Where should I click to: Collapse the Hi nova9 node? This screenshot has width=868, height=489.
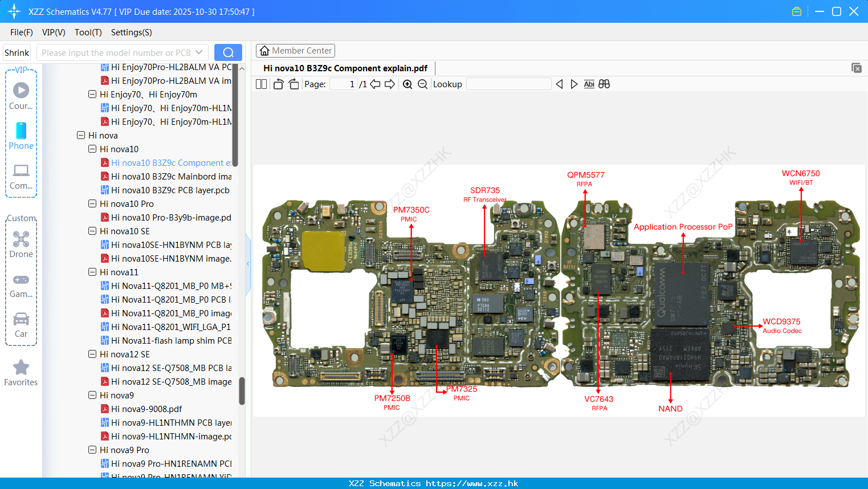point(92,395)
